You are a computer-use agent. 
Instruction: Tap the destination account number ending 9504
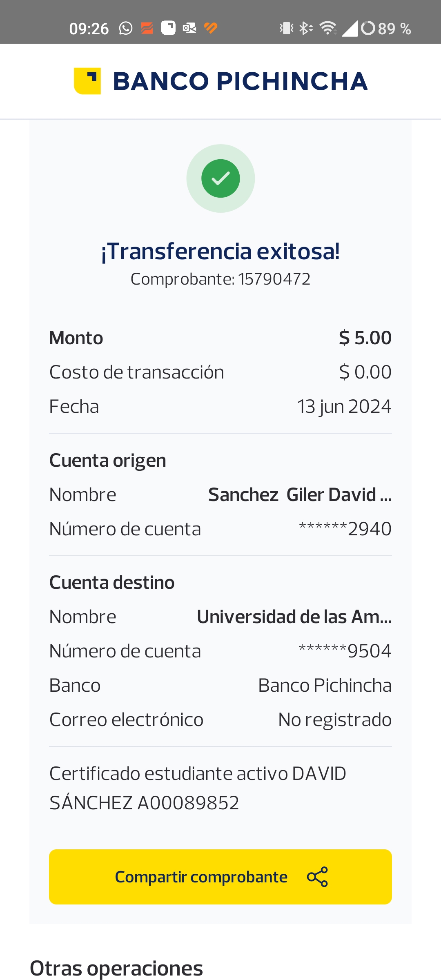pos(345,651)
